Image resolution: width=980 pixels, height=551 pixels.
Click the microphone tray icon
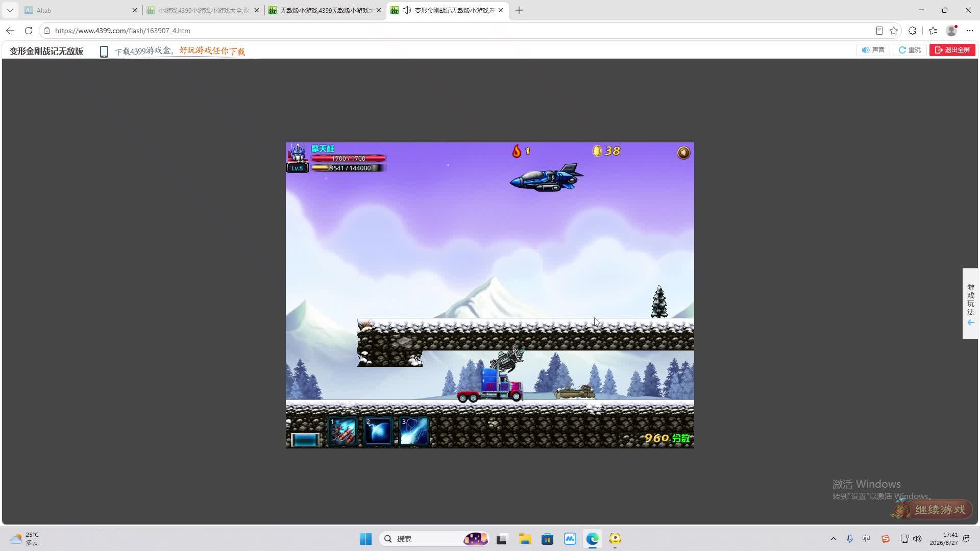click(x=850, y=539)
